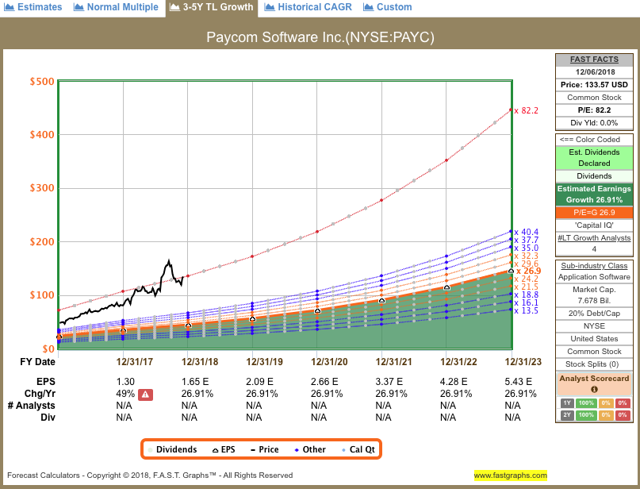Click the 12/31/20 EPS marker on chart
640x489 pixels.
pyautogui.click(x=318, y=311)
